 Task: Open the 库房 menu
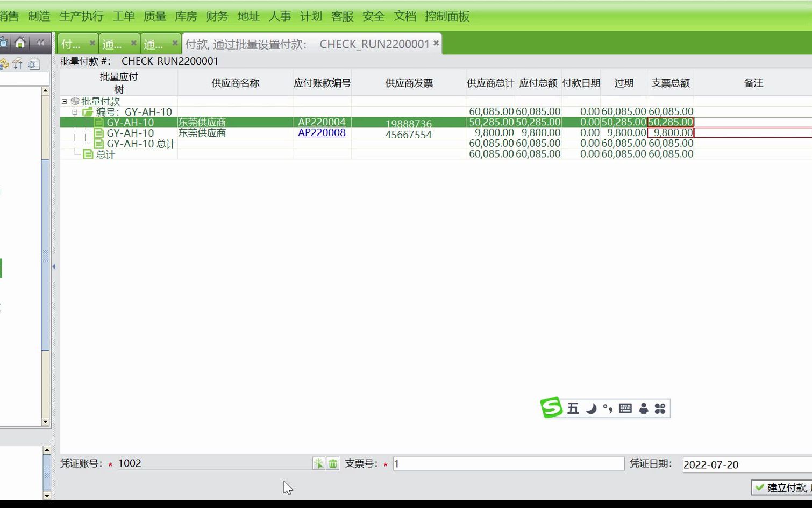click(x=186, y=16)
